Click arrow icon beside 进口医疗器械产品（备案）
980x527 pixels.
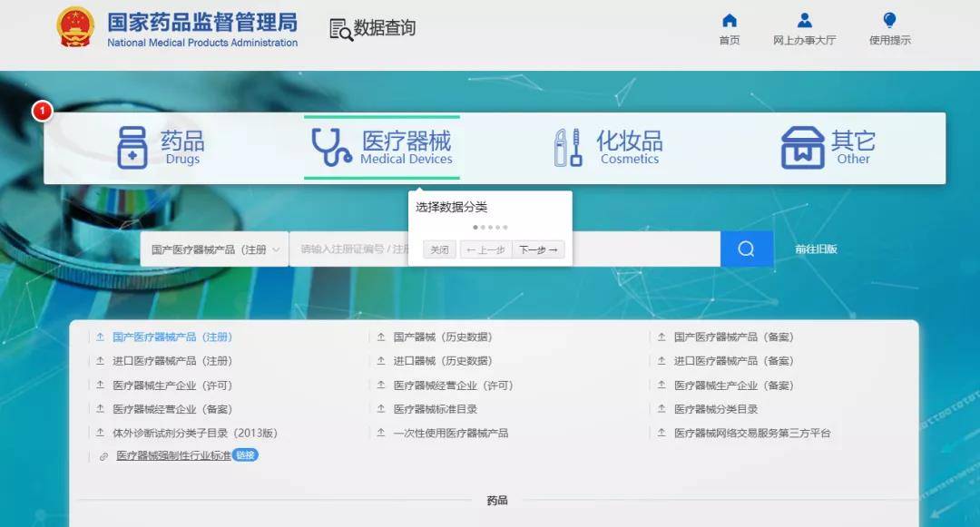(661, 361)
